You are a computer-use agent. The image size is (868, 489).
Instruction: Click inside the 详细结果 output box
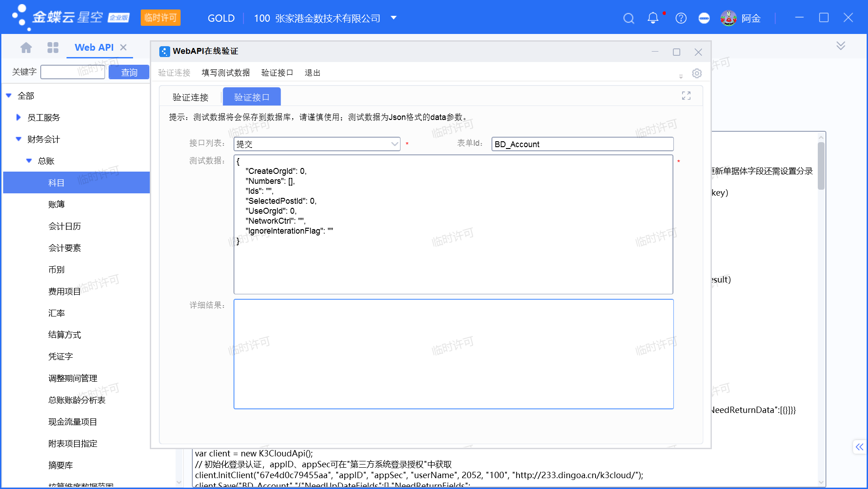click(x=453, y=354)
